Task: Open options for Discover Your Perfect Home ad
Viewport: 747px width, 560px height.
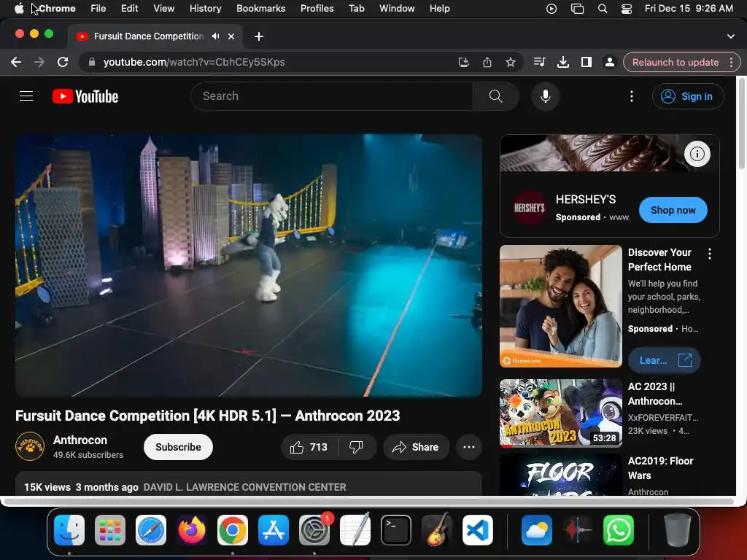Action: 709,254
